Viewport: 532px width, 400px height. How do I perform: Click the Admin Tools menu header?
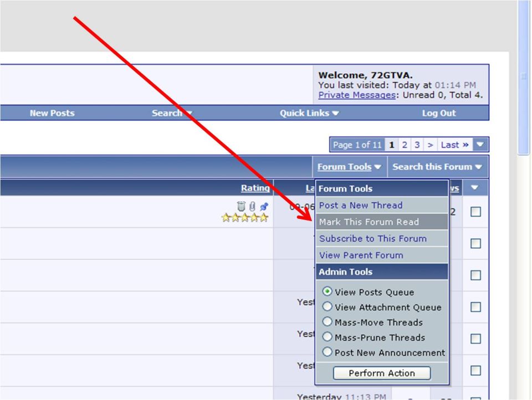[382, 272]
